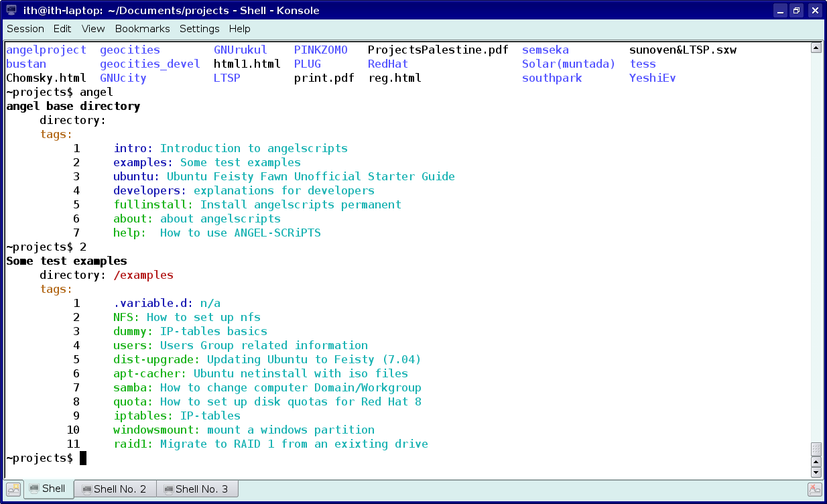Switch to the Shell tab
Viewport: 827px width, 504px height.
(x=48, y=489)
